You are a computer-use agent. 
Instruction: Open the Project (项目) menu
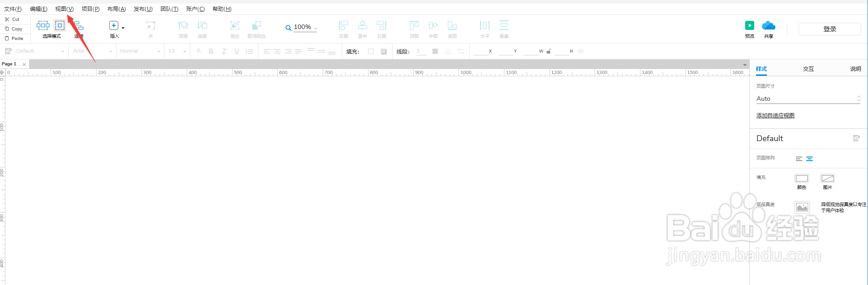point(90,9)
